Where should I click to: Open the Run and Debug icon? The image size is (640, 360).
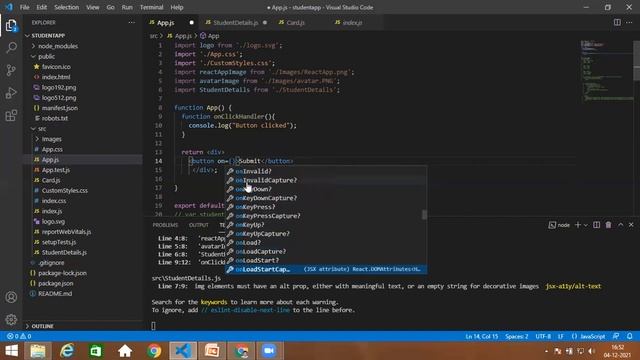[x=11, y=93]
